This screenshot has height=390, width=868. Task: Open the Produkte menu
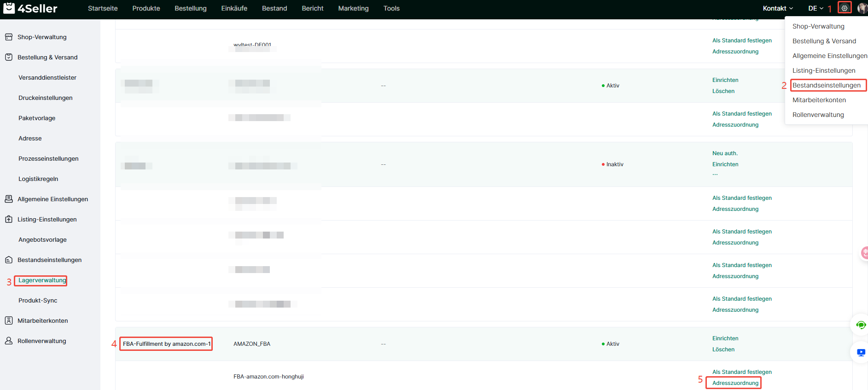click(146, 8)
